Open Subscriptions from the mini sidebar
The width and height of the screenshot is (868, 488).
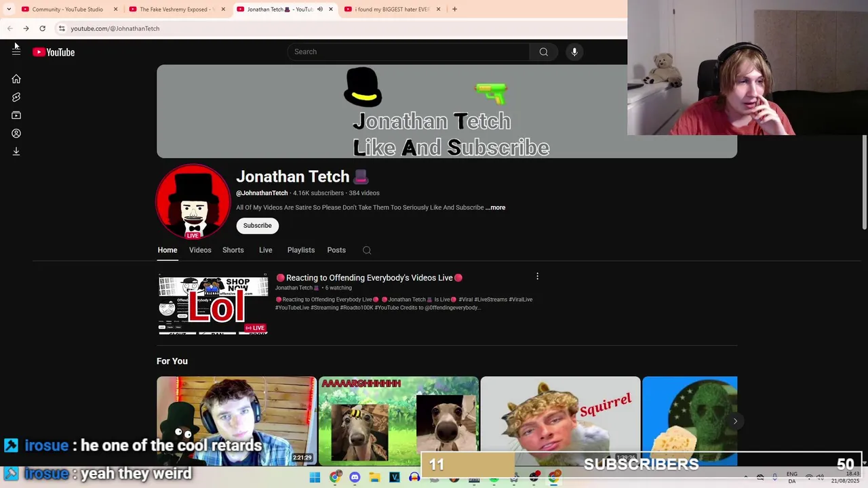click(16, 115)
